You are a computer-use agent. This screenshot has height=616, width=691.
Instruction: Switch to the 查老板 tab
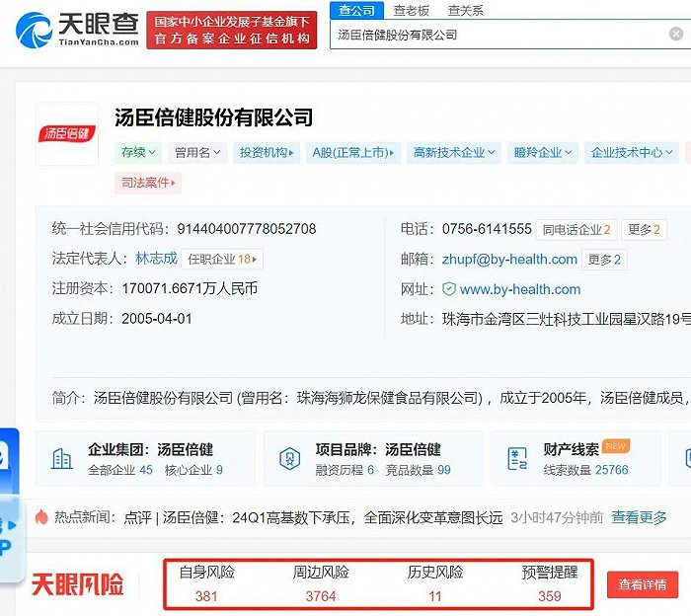[411, 10]
